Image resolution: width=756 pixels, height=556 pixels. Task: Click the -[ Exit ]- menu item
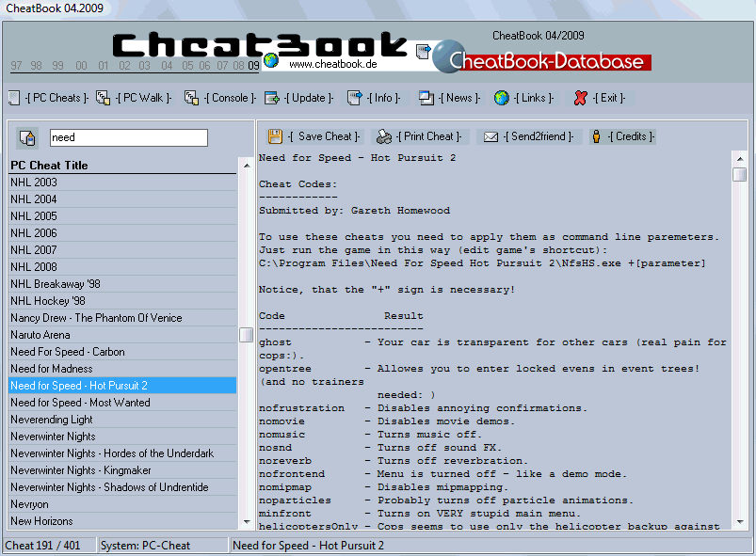[608, 98]
